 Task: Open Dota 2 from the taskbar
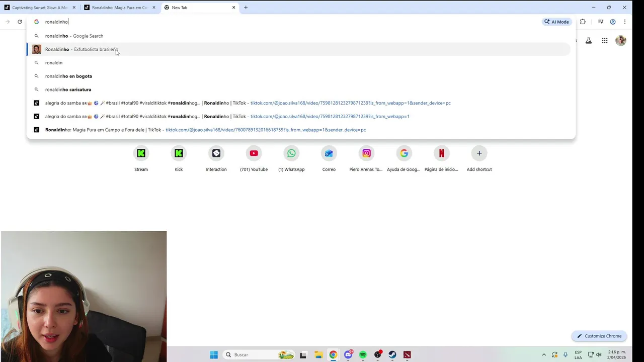pos(407,354)
